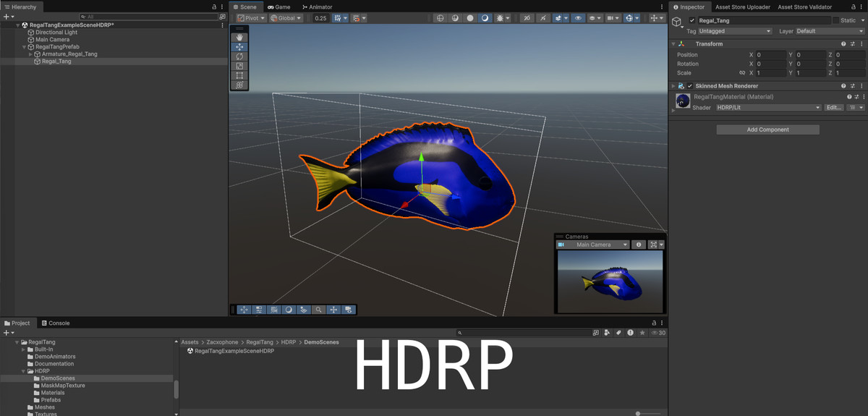Click Skinned Mesh Renderer help icon
This screenshot has height=416, width=868.
click(x=843, y=86)
